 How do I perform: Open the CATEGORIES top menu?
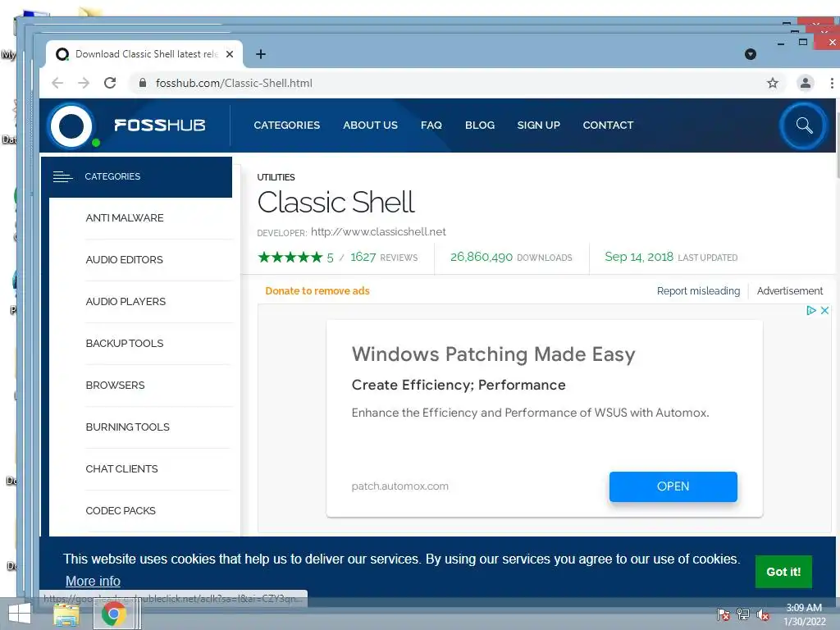tap(286, 126)
